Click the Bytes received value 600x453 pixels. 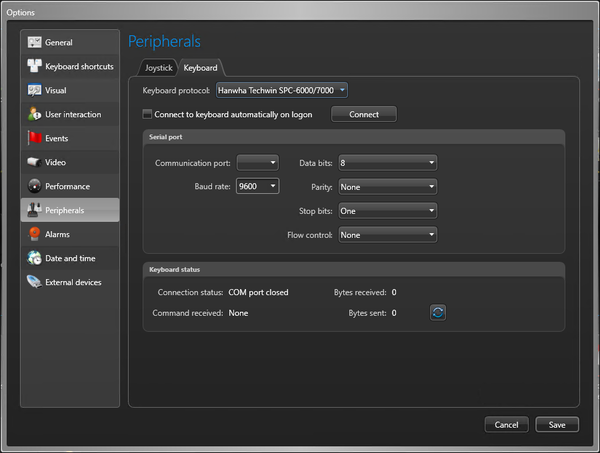click(394, 292)
